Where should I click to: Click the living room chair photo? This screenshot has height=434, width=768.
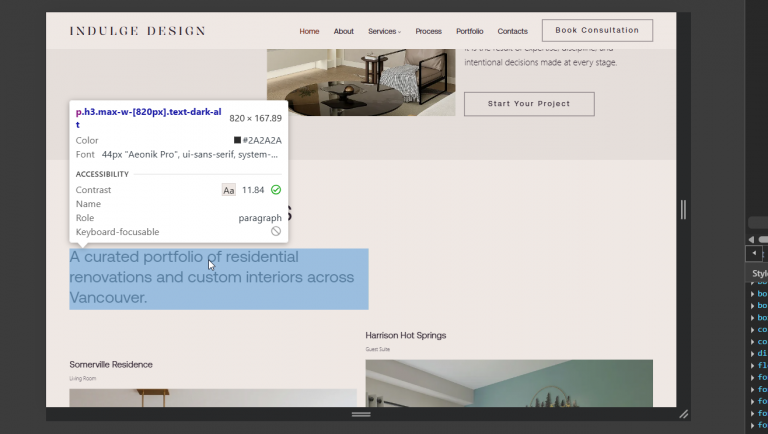tap(361, 82)
